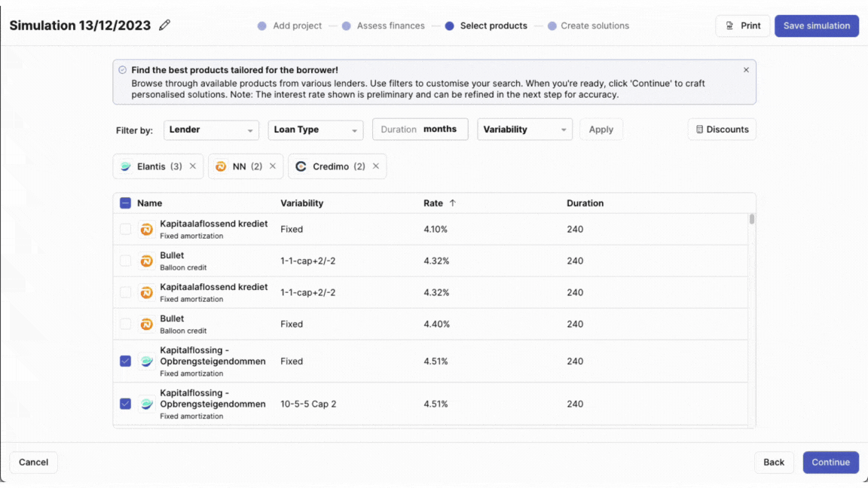The height and width of the screenshot is (488, 868).
Task: Open the Discounts panel
Action: (x=722, y=130)
